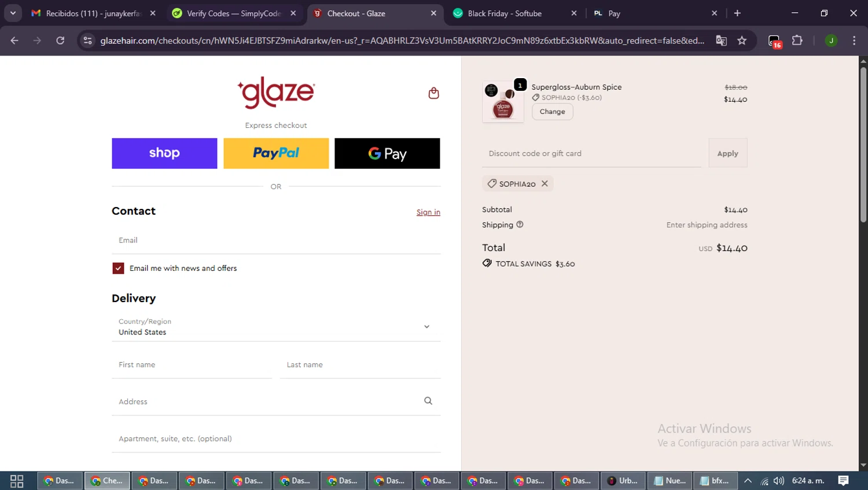Apply the discount code

[728, 153]
